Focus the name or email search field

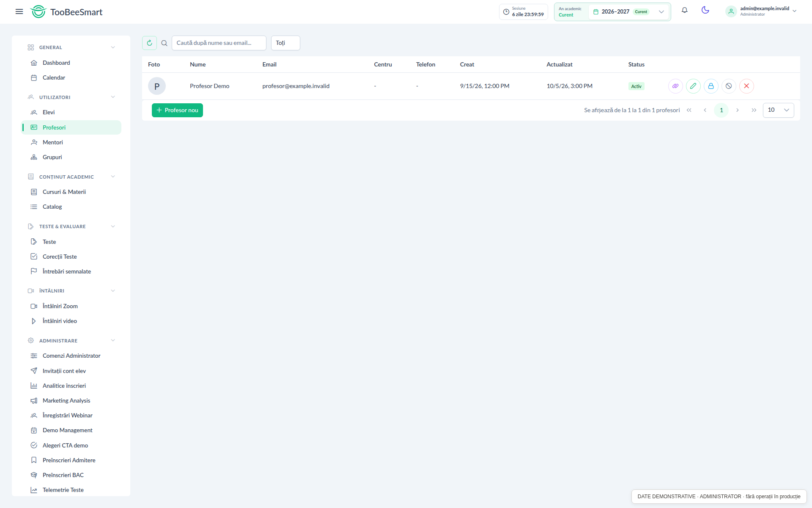[219, 43]
